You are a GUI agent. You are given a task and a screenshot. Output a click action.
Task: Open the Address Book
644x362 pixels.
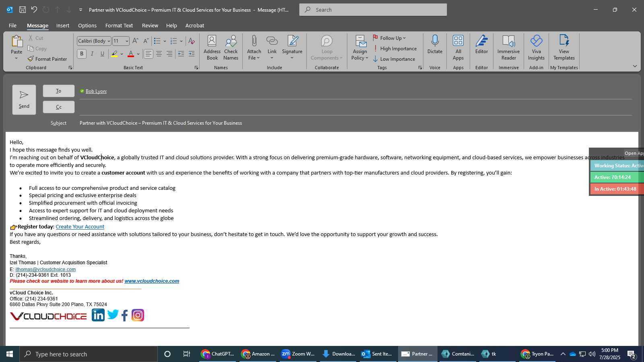(x=212, y=48)
